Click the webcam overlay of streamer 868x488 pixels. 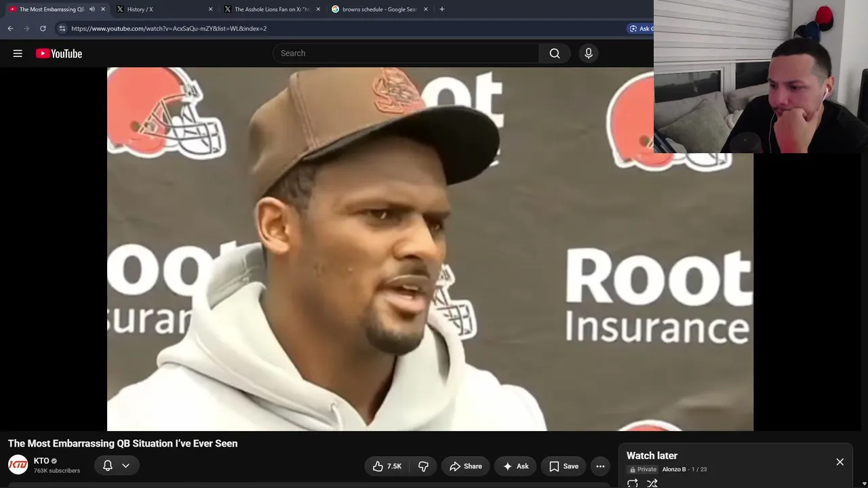pos(761,77)
